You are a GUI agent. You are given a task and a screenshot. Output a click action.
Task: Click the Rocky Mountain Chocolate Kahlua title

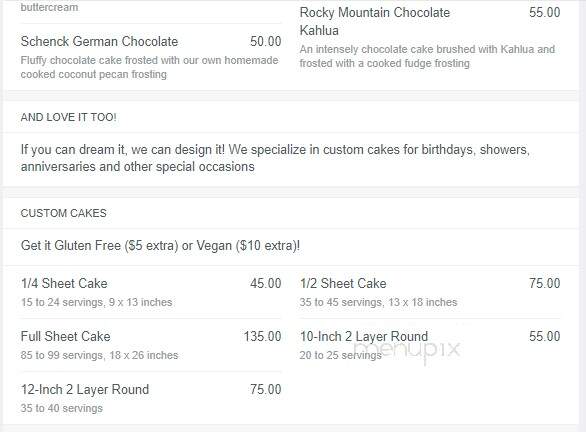374,21
